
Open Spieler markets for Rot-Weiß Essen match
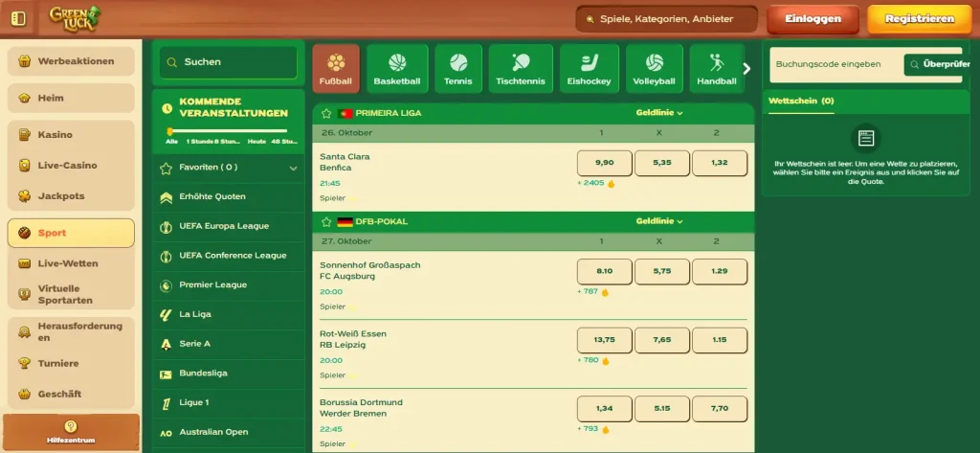point(338,375)
